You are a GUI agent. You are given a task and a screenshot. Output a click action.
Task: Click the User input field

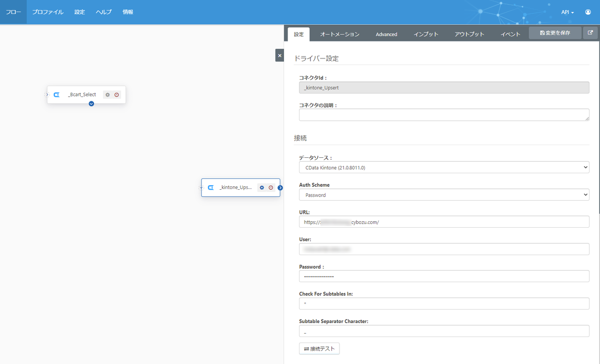pos(444,249)
